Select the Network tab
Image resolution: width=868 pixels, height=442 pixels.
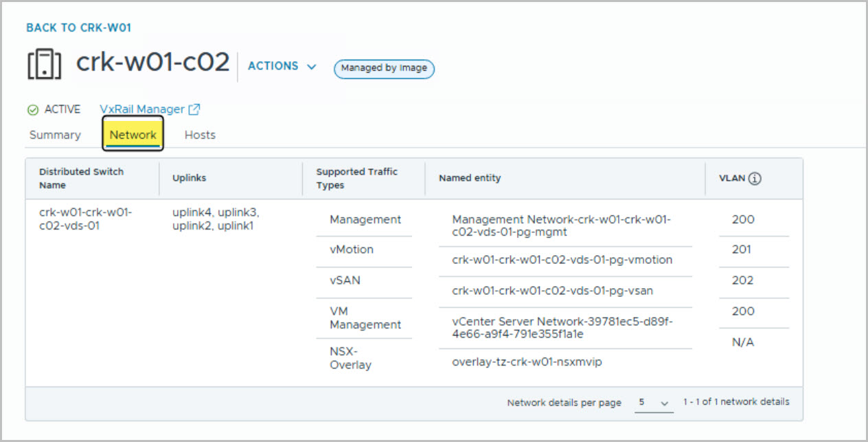pyautogui.click(x=133, y=135)
